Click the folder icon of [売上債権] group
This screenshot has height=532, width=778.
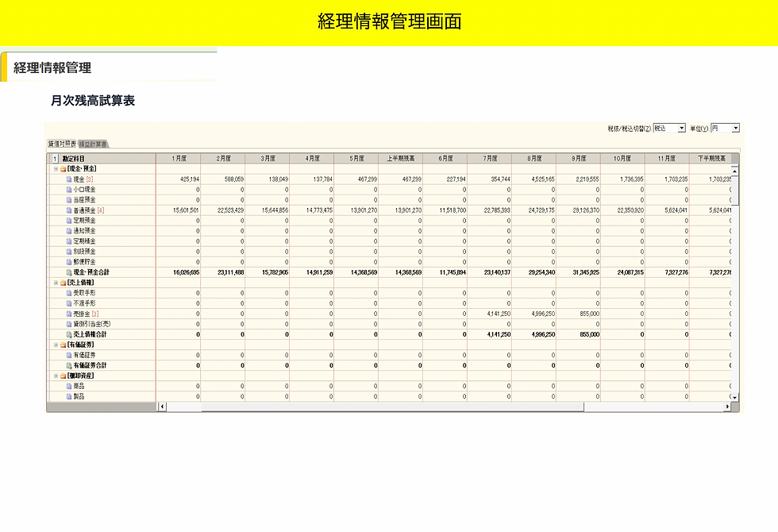[x=63, y=283]
